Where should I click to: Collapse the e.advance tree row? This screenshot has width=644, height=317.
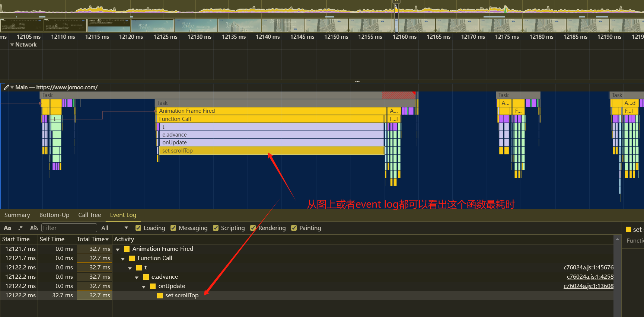coord(137,277)
